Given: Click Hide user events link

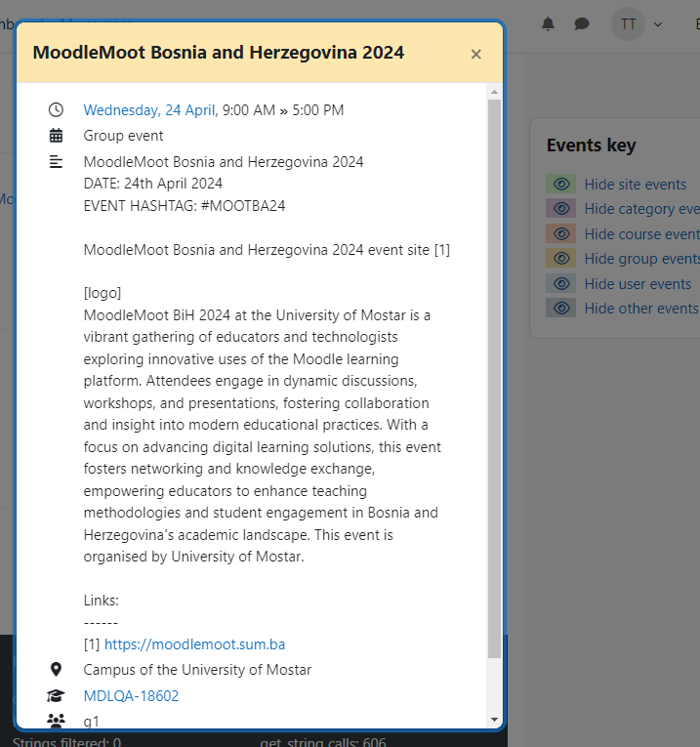Looking at the screenshot, I should tap(638, 284).
